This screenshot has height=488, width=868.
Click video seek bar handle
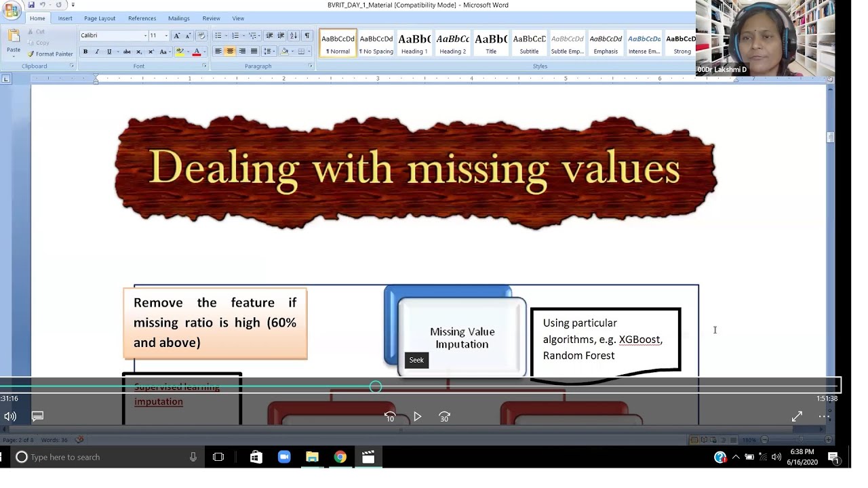pyautogui.click(x=376, y=386)
